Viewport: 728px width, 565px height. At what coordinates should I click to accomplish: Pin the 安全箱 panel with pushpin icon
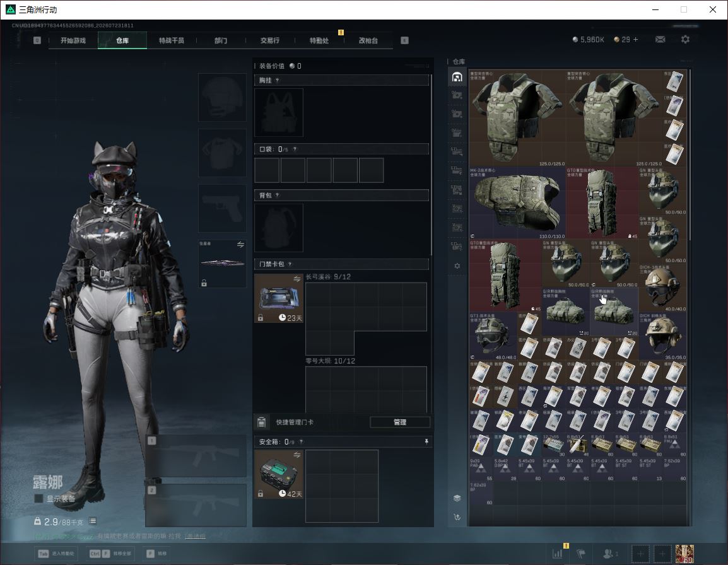pyautogui.click(x=426, y=441)
